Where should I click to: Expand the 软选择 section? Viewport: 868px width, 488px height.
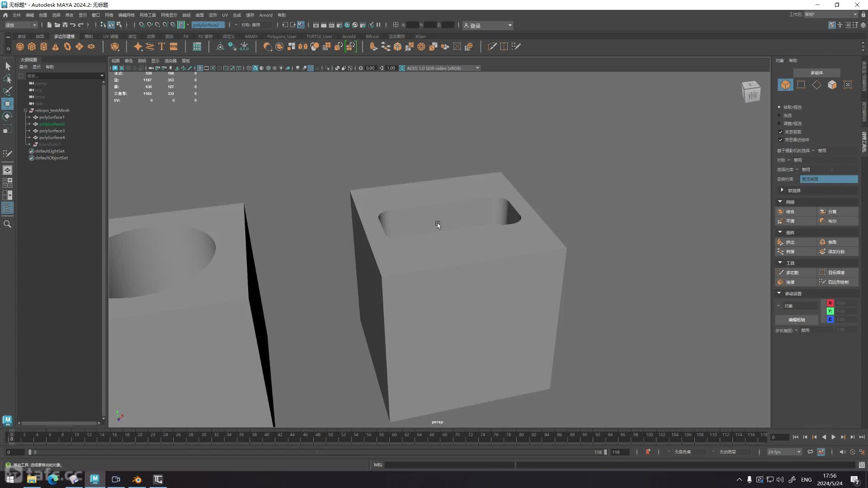coord(782,190)
